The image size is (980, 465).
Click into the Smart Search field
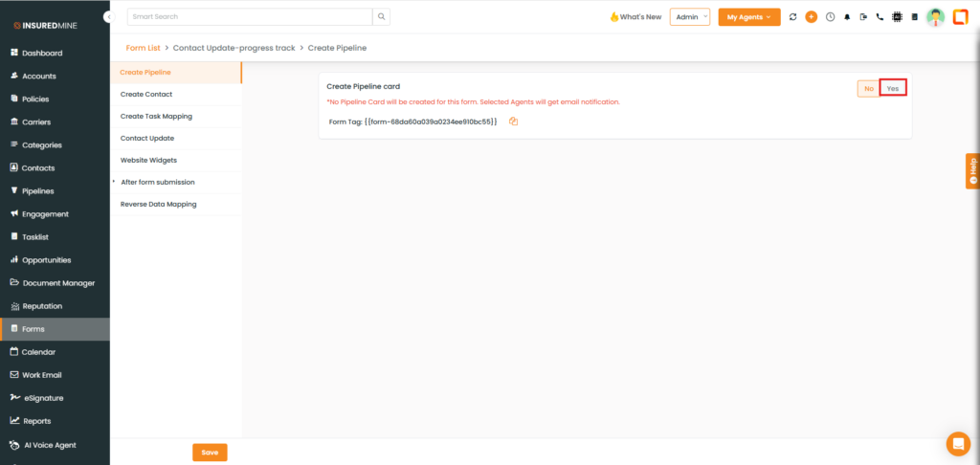pyautogui.click(x=249, y=17)
